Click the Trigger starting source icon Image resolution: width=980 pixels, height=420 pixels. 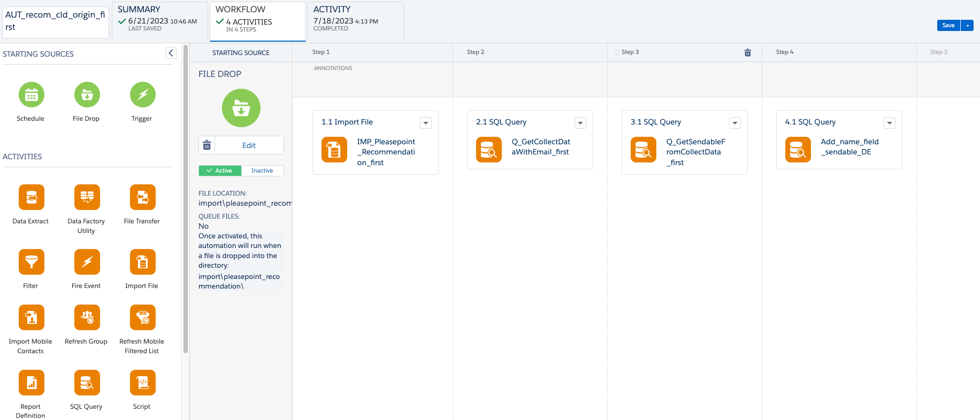(142, 95)
